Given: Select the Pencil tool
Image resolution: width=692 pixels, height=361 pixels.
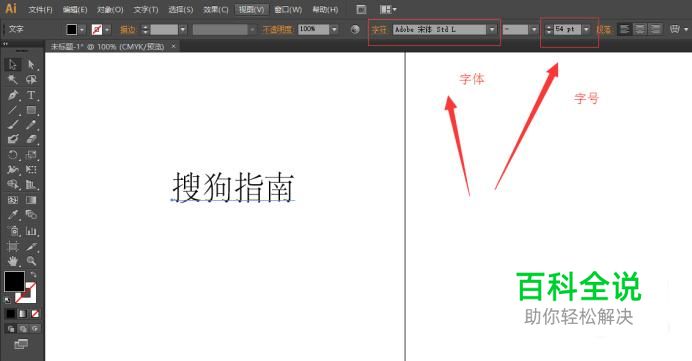Looking at the screenshot, I should pos(31,125).
